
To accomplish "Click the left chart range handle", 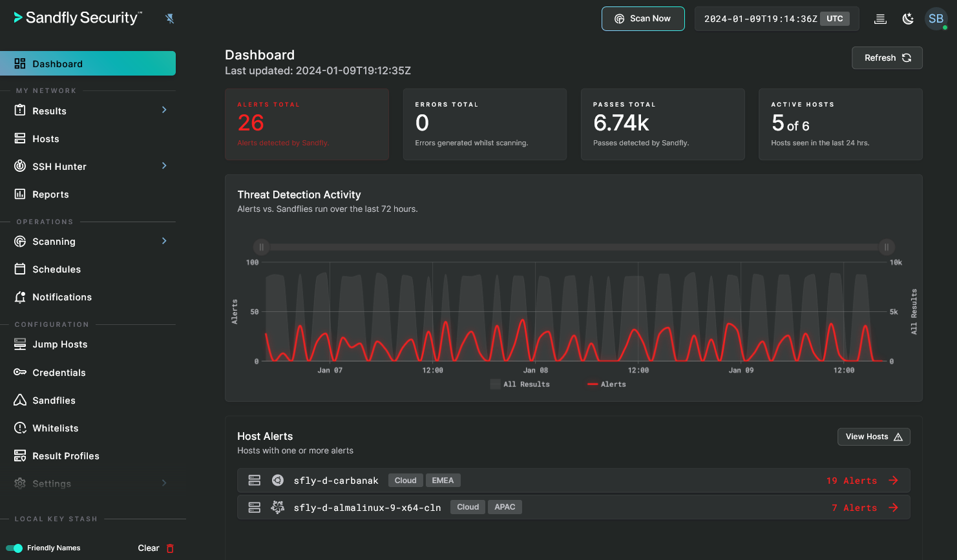I will [262, 247].
